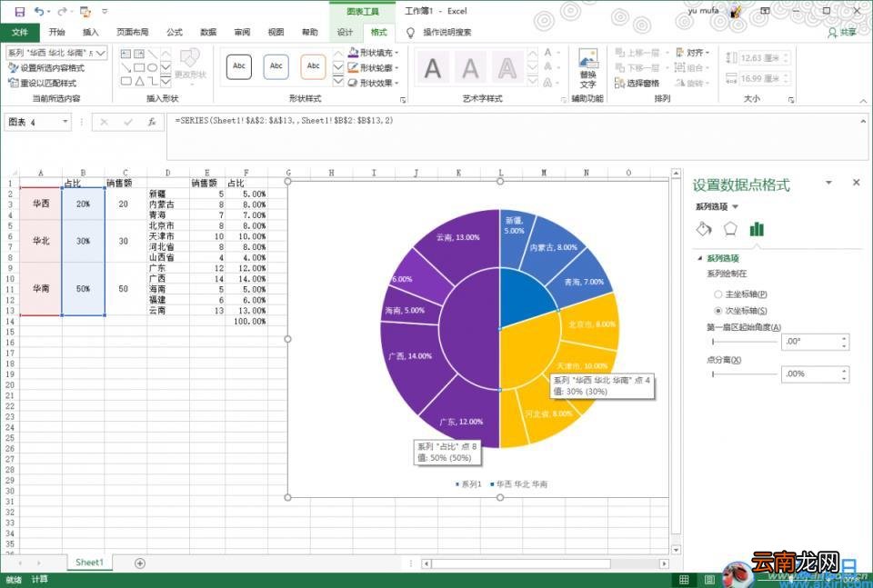Add a new sheet with plus icon
The height and width of the screenshot is (588, 873).
point(140,563)
